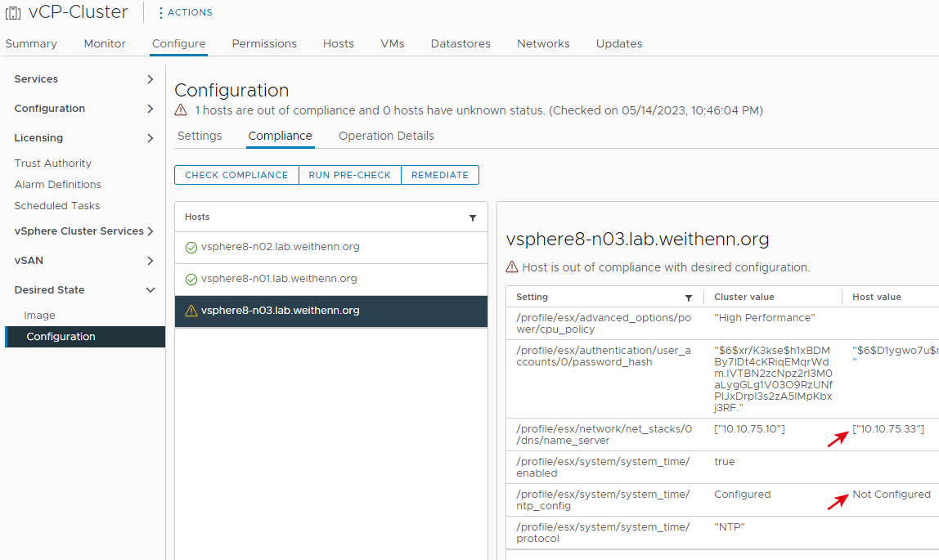The width and height of the screenshot is (939, 560).
Task: Click the Host value column header
Action: tap(877, 297)
